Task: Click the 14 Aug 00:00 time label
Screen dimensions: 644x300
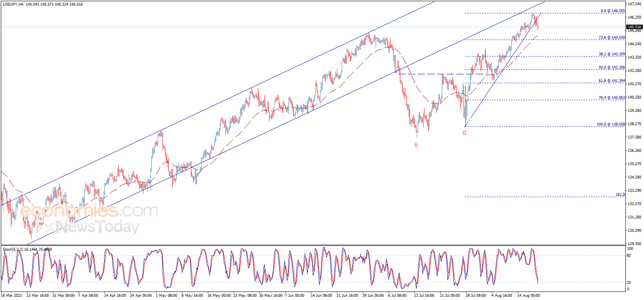Action: pos(529,296)
